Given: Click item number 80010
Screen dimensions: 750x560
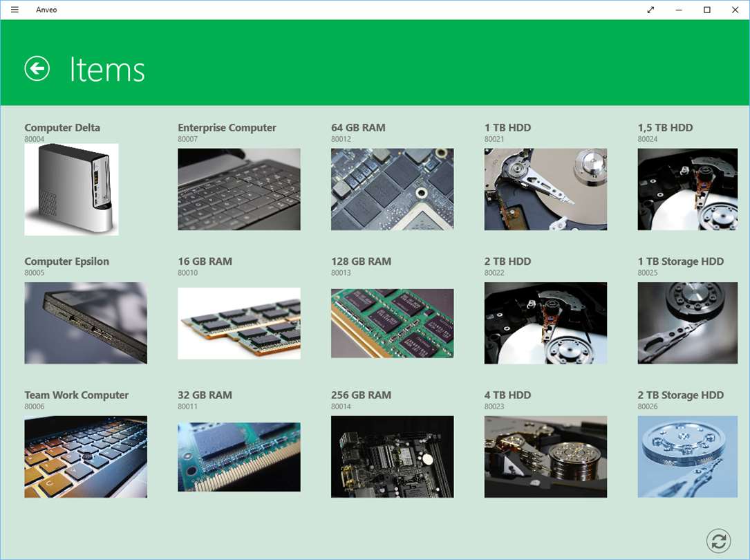Looking at the screenshot, I should tap(187, 272).
